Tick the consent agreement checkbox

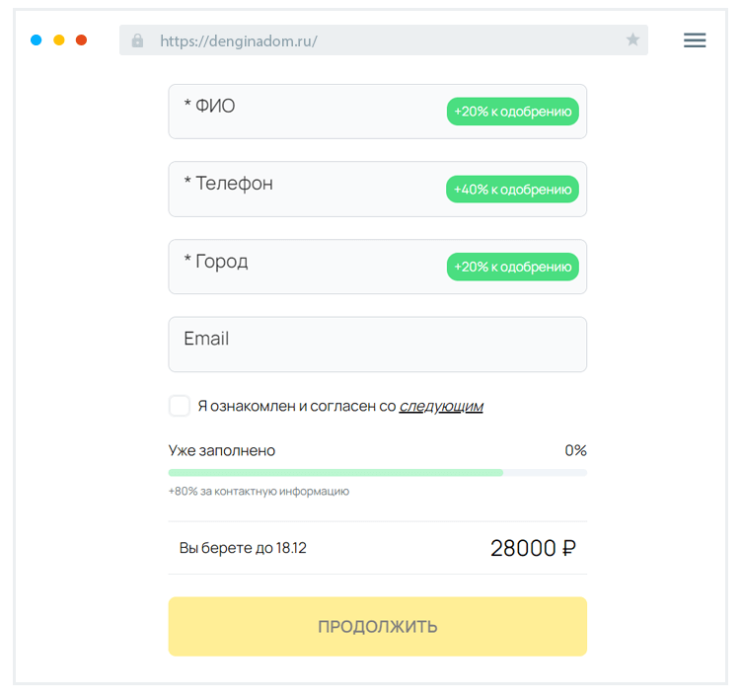tap(180, 406)
